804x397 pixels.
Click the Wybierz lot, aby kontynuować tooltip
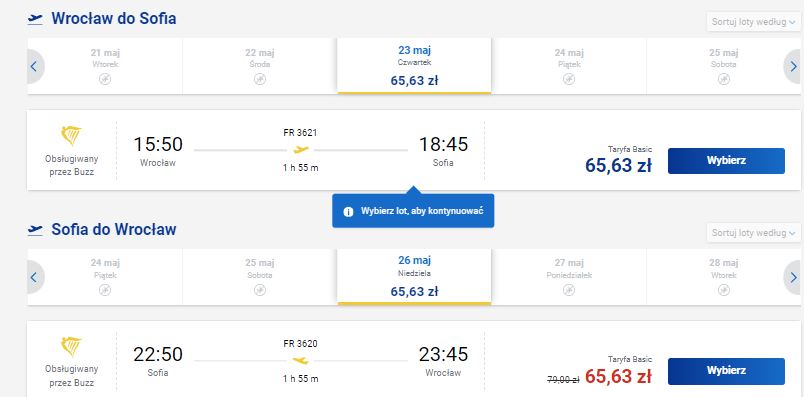click(413, 211)
